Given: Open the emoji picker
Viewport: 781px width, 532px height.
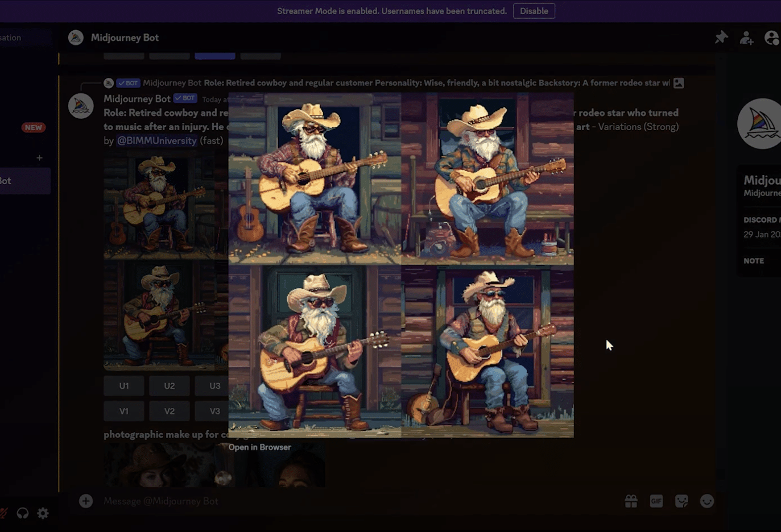Looking at the screenshot, I should tap(706, 501).
